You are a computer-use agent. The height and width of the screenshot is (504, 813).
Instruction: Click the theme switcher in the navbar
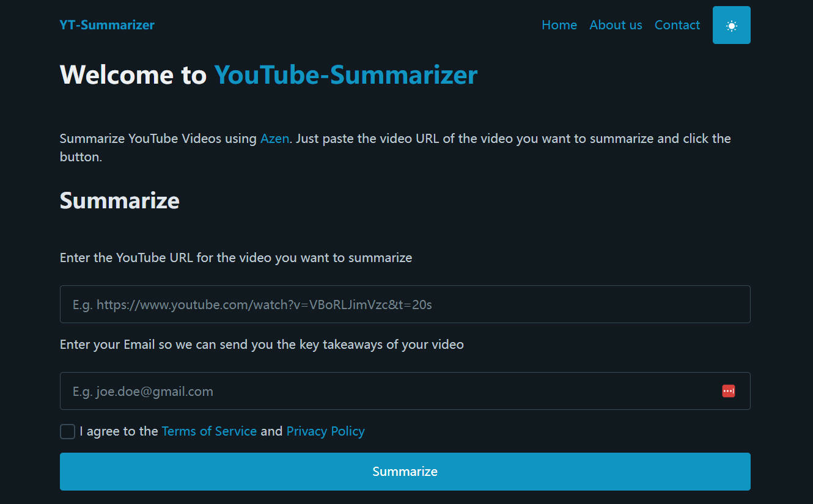[731, 25]
